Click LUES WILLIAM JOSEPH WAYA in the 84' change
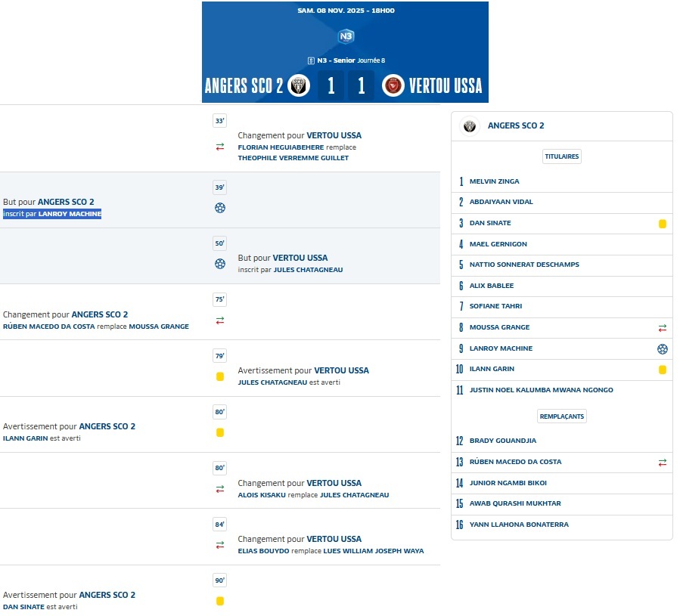The image size is (680, 616). coord(374,551)
